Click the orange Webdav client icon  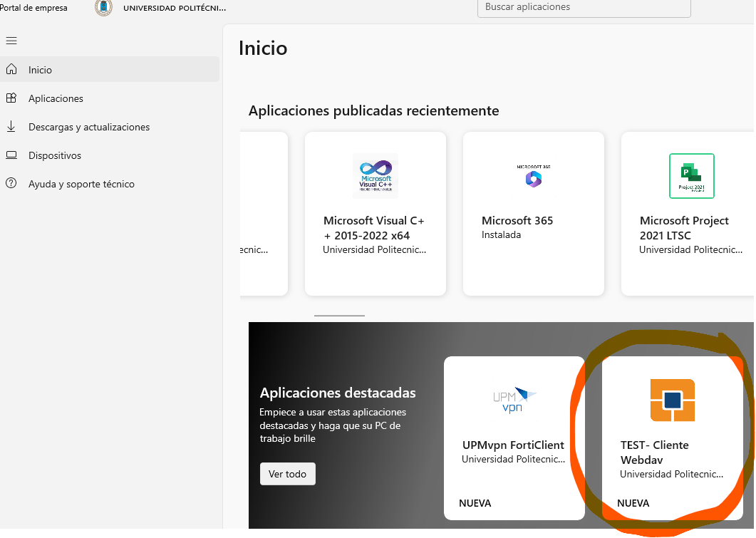click(672, 400)
